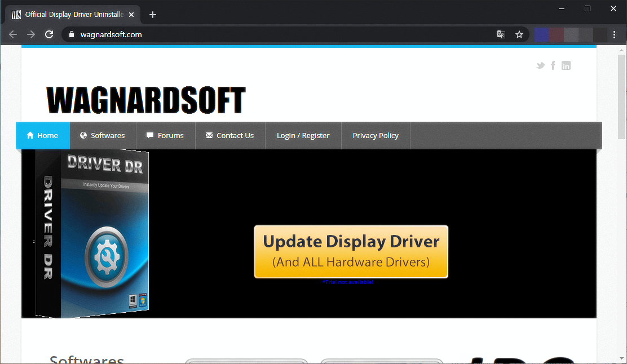This screenshot has width=627, height=364.
Task: Minimize the Chrome window
Action: point(562,8)
